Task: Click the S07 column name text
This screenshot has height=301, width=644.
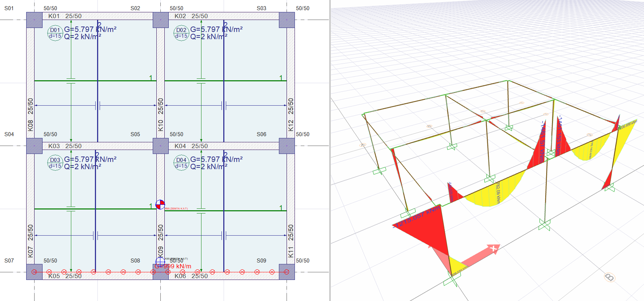Action: point(9,261)
